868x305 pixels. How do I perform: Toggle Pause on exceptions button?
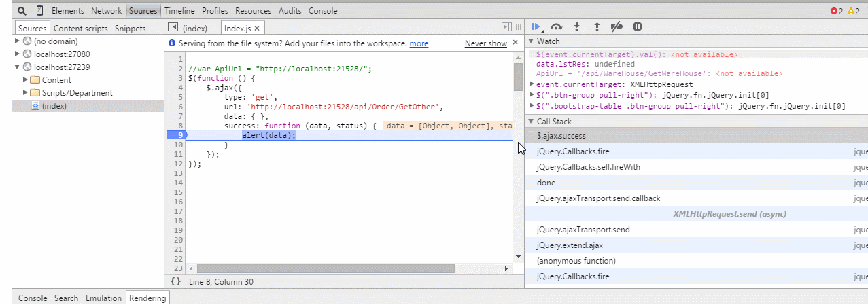[638, 27]
